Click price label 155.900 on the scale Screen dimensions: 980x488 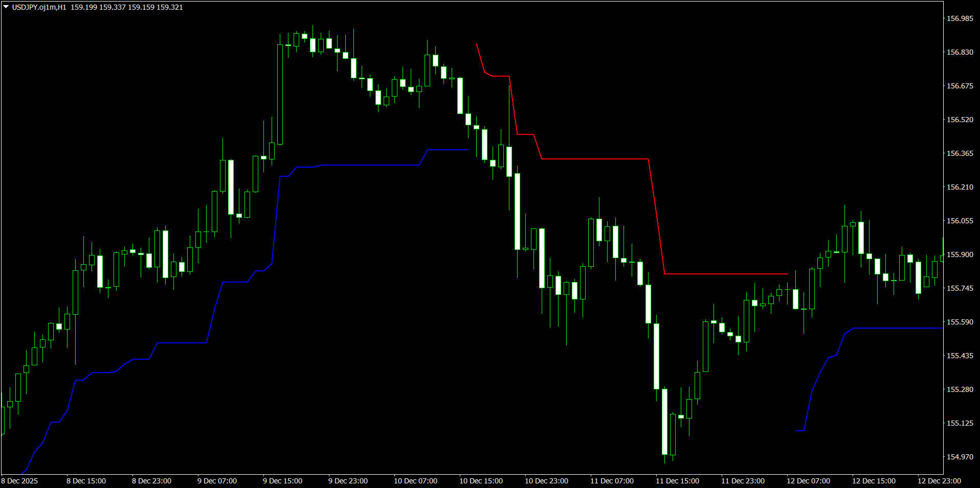[960, 254]
